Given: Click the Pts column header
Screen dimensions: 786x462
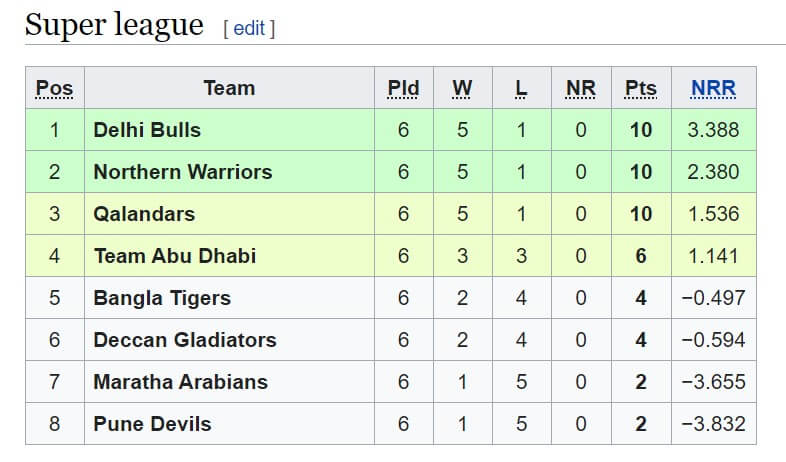Looking at the screenshot, I should click(x=641, y=88).
